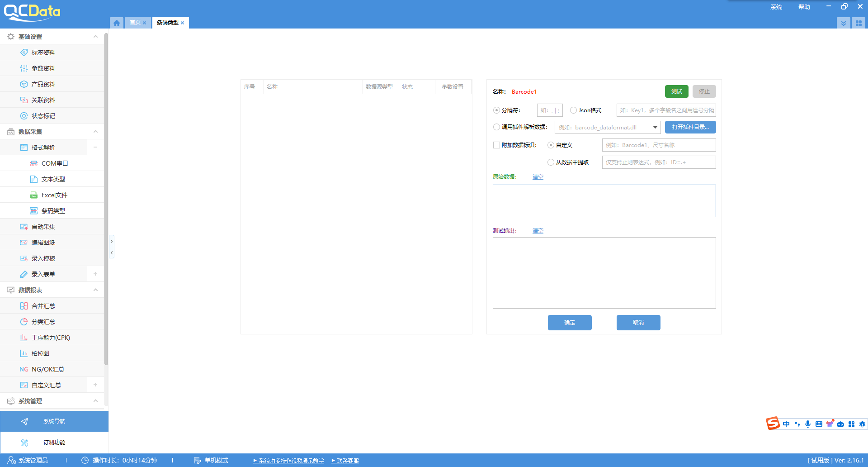The image size is (868, 467).
Task: Click the 系统导航 navigation button
Action: click(54, 421)
